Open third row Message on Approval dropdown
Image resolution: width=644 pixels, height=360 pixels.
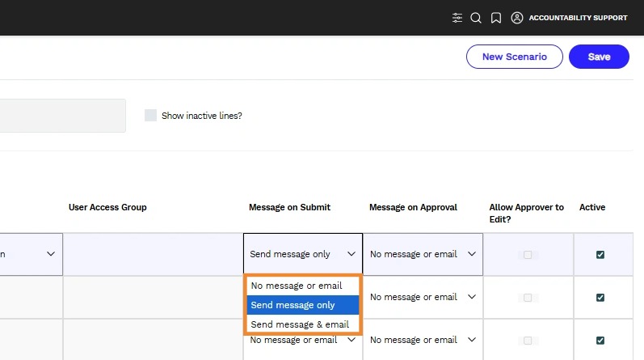pos(423,340)
